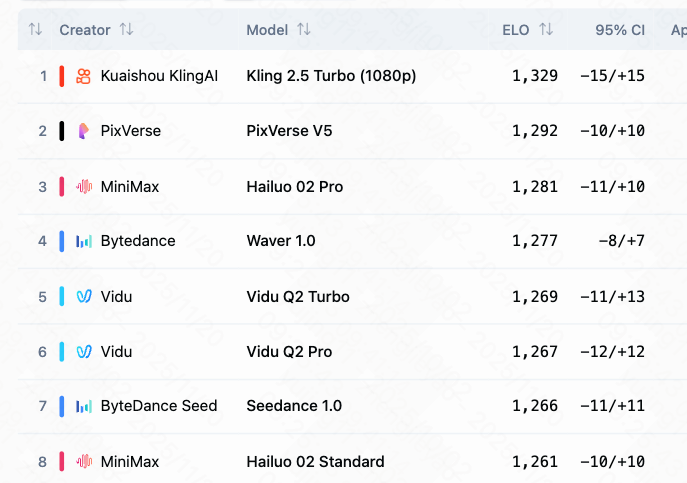Click the black color bar beside PixVerse
Screen dimensions: 687x483
pyautogui.click(x=62, y=131)
